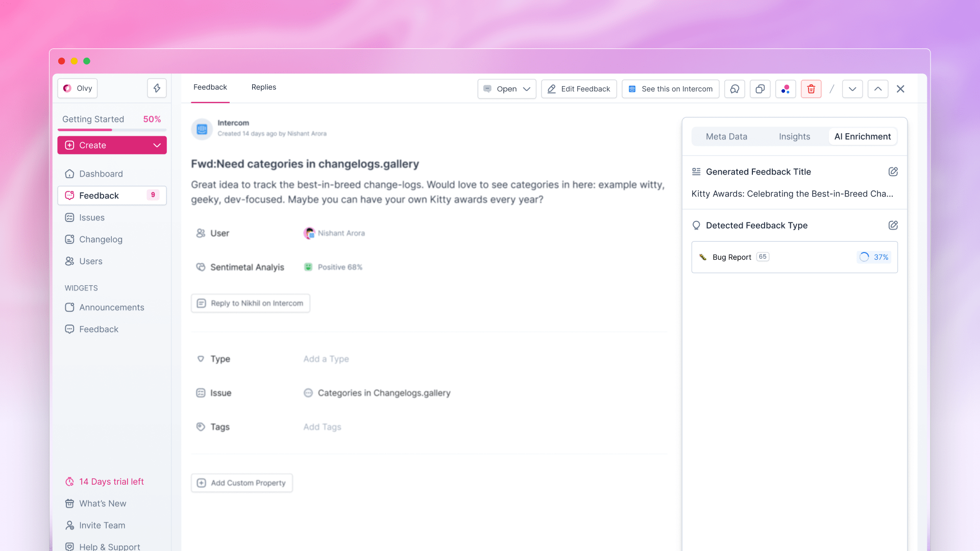
Task: Click Add Tags input field
Action: coord(323,427)
